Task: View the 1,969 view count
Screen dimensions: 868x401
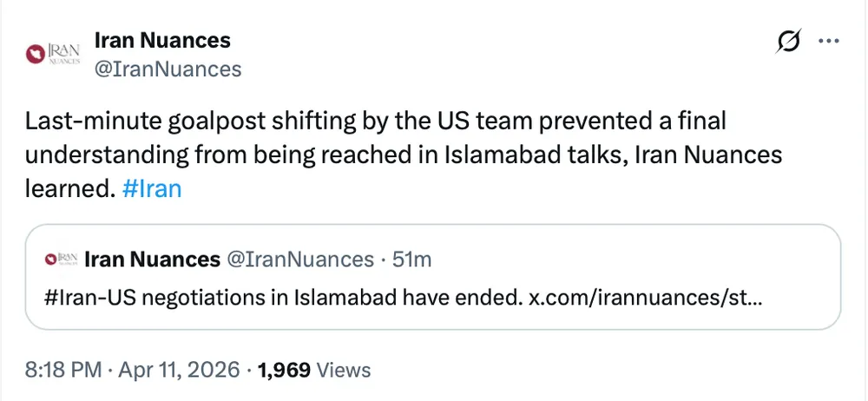Action: click(284, 370)
